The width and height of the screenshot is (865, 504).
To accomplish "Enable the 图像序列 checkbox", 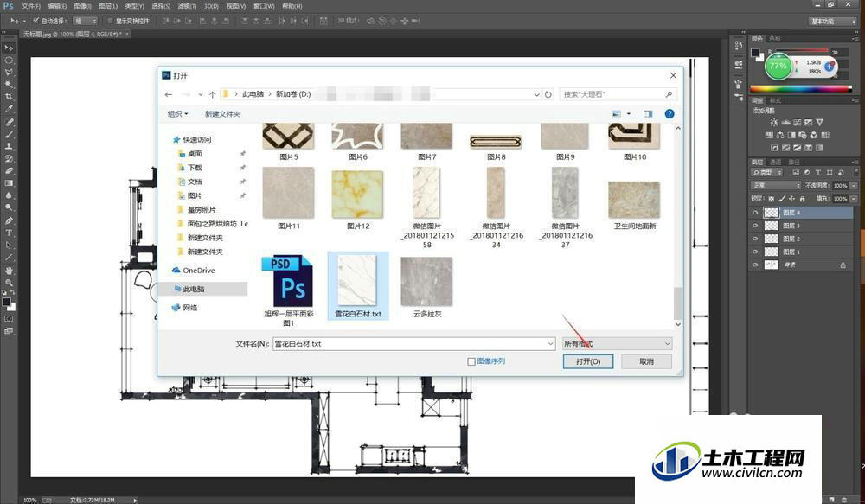I will 471,361.
